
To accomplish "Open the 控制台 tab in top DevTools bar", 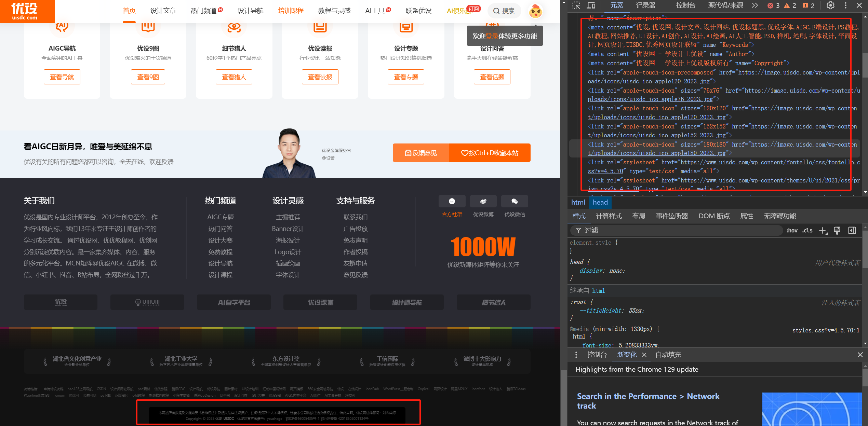I will (685, 5).
